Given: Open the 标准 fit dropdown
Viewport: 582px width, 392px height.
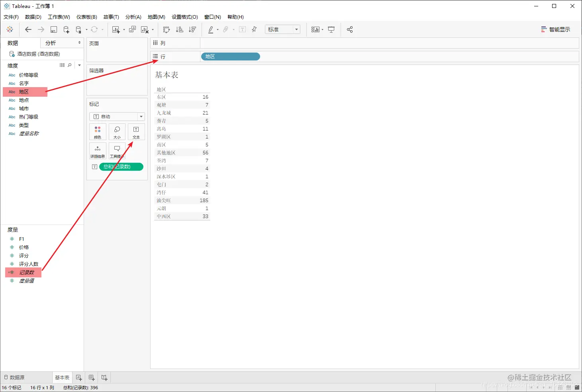Looking at the screenshot, I should pyautogui.click(x=282, y=29).
